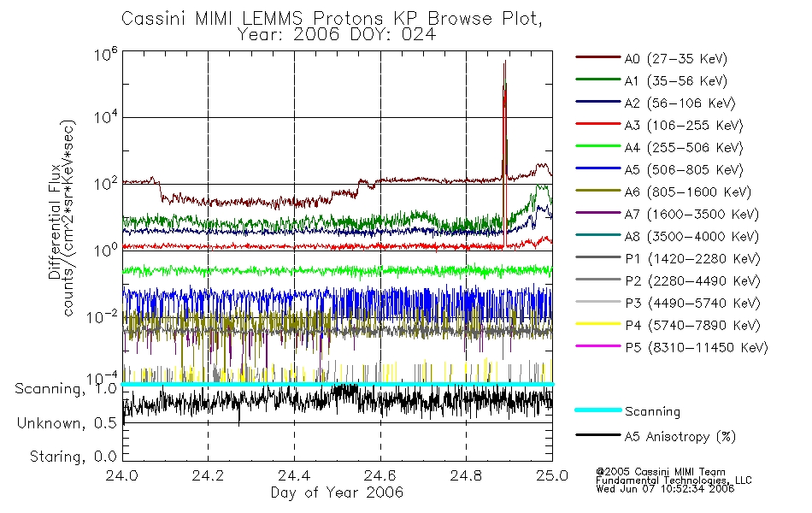Click the Scanning legend text
Viewport: 812px width, 513px height.
click(652, 412)
